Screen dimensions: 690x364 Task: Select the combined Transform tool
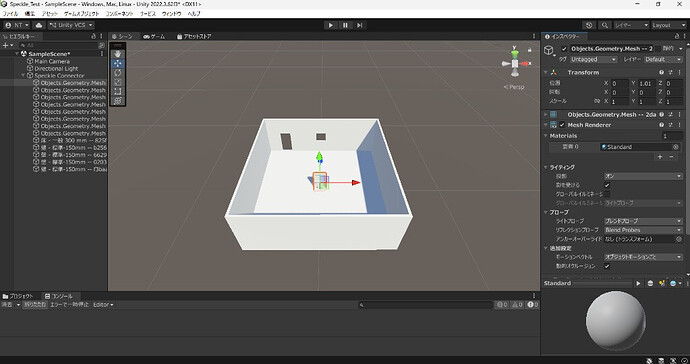click(117, 101)
